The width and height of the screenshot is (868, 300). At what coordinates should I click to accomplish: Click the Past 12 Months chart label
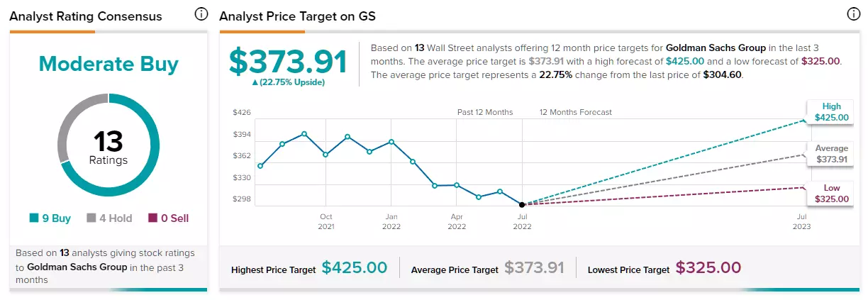(x=485, y=112)
